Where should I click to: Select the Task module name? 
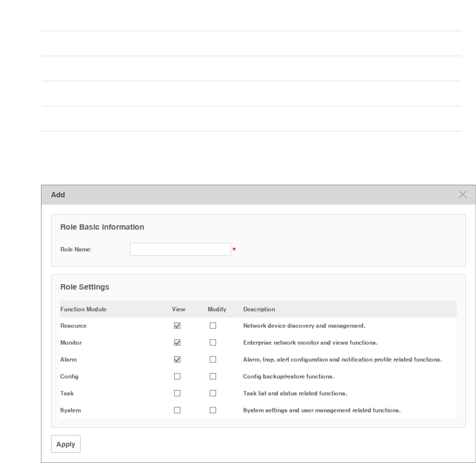[67, 394]
